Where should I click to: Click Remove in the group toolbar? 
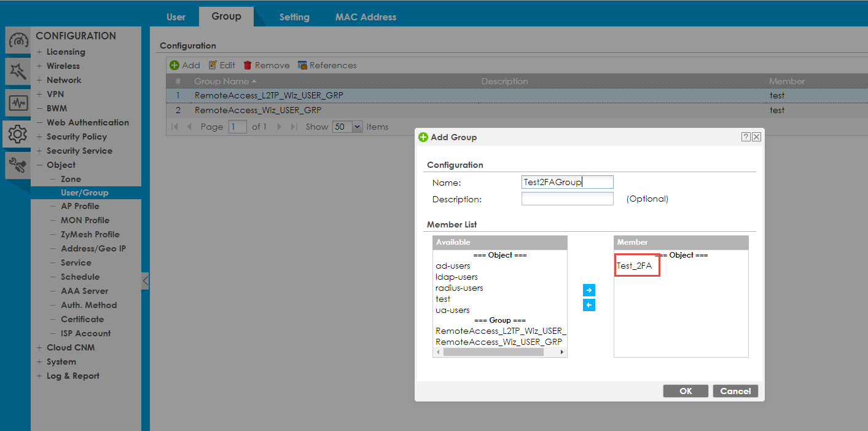(266, 65)
